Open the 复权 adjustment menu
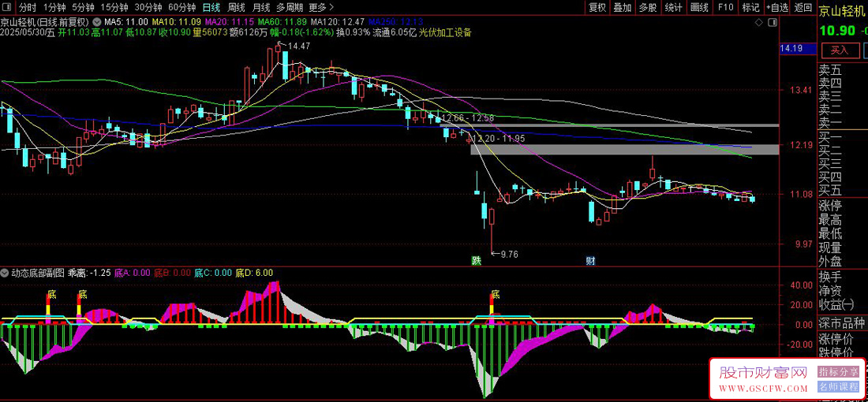This screenshot has height=402, width=868. tap(597, 8)
